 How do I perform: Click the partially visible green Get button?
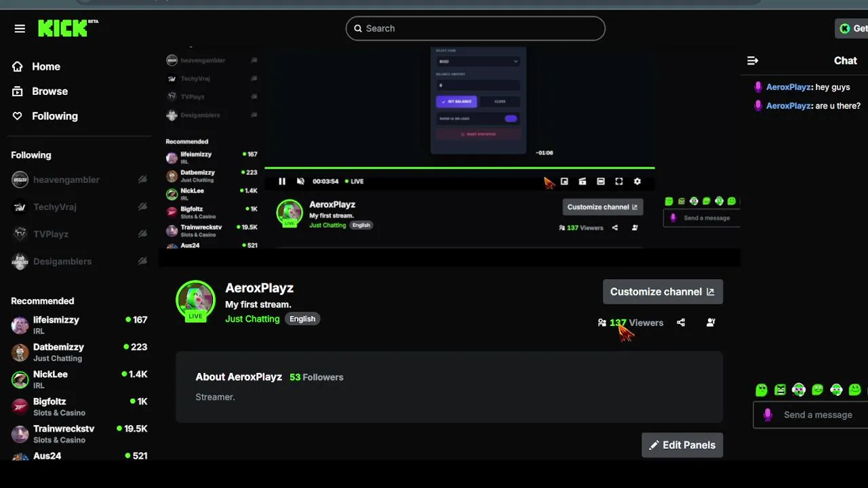852,28
